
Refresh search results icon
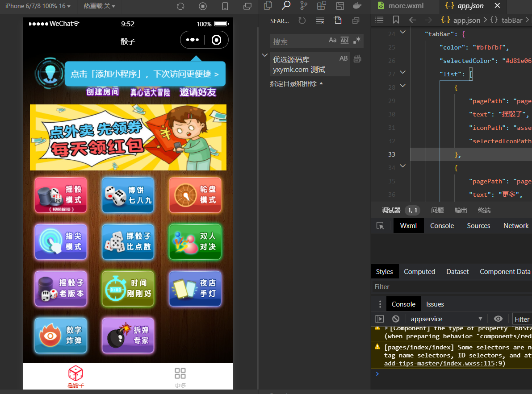pyautogui.click(x=302, y=21)
